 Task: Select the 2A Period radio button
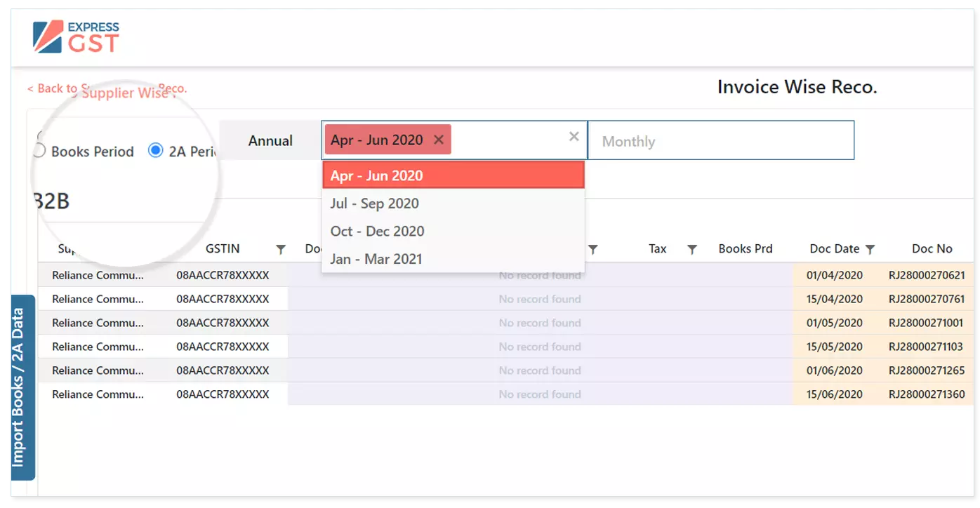point(155,150)
